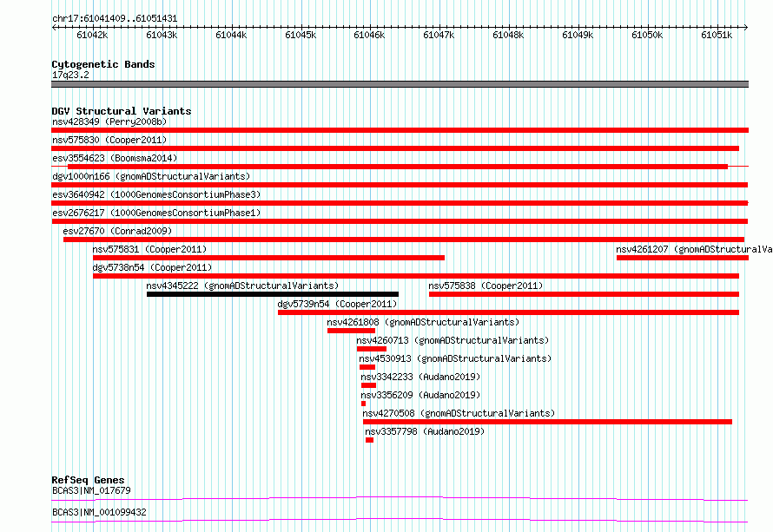Select the nsv4530913 gnomAD variant label
The height and width of the screenshot is (532, 773).
click(x=455, y=358)
